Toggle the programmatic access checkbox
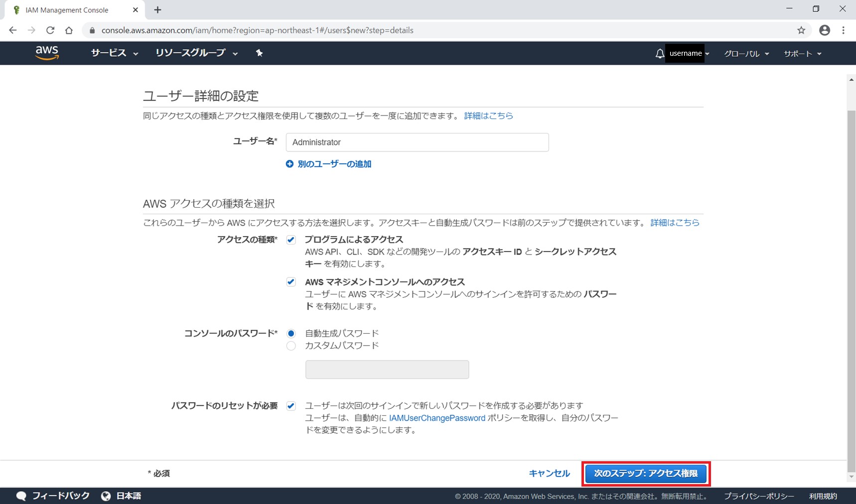856x504 pixels. (x=291, y=240)
